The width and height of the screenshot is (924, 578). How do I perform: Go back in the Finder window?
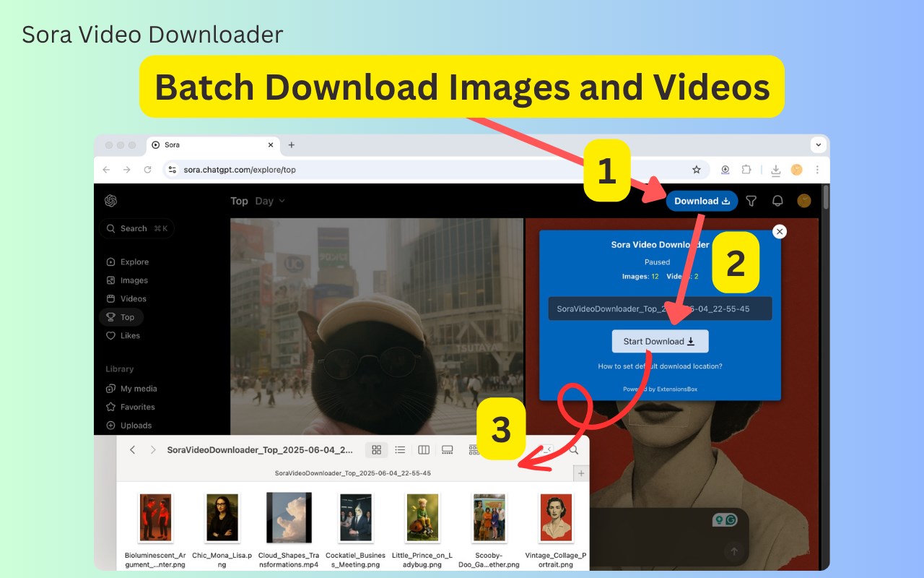(132, 449)
